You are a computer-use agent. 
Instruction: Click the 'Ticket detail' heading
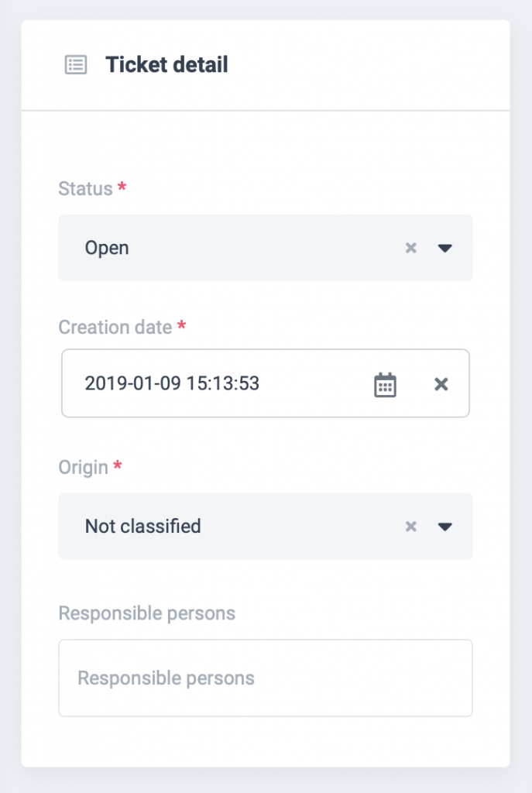pyautogui.click(x=166, y=64)
